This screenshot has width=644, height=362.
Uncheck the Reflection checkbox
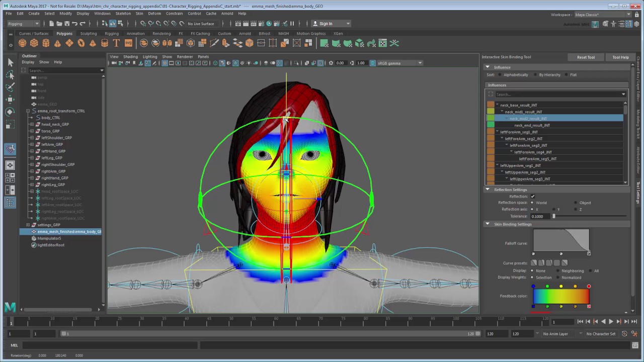(x=532, y=197)
